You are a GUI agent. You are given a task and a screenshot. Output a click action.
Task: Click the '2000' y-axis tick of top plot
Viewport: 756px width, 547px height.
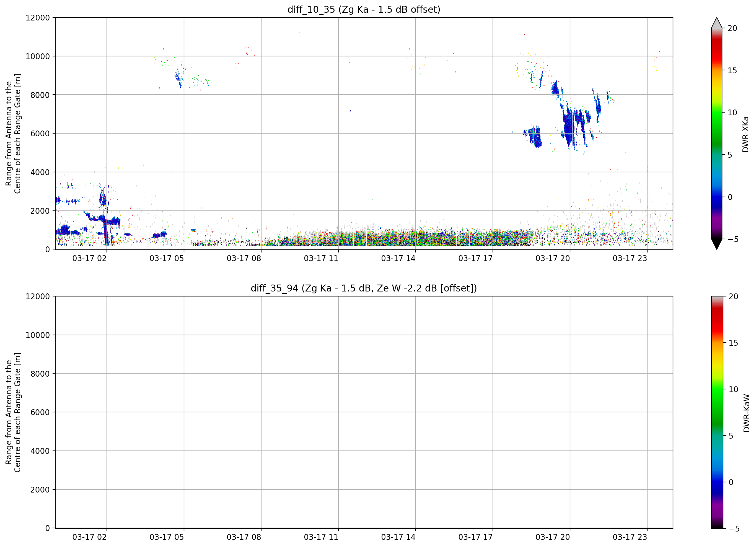point(40,211)
